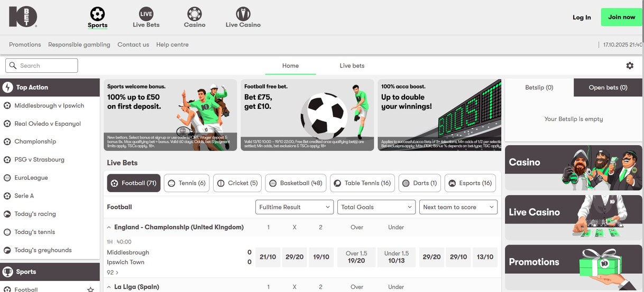
Task: Bet the draw at 29/20 fulltime
Action: click(x=295, y=257)
